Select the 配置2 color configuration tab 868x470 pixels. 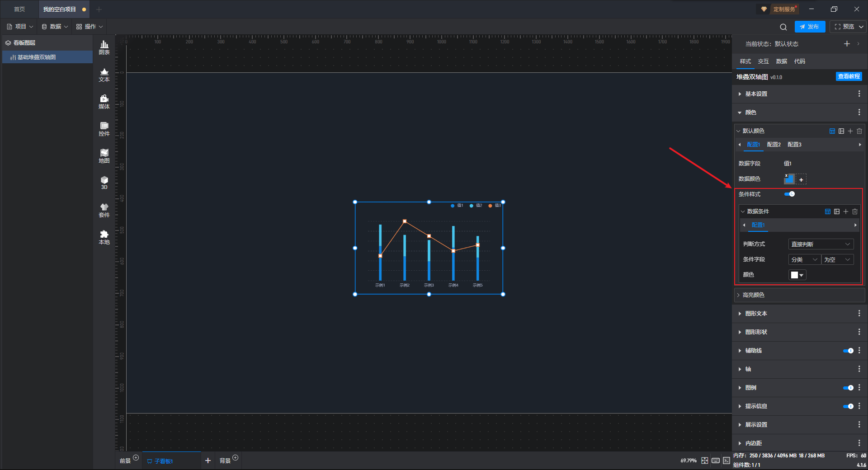coord(774,145)
